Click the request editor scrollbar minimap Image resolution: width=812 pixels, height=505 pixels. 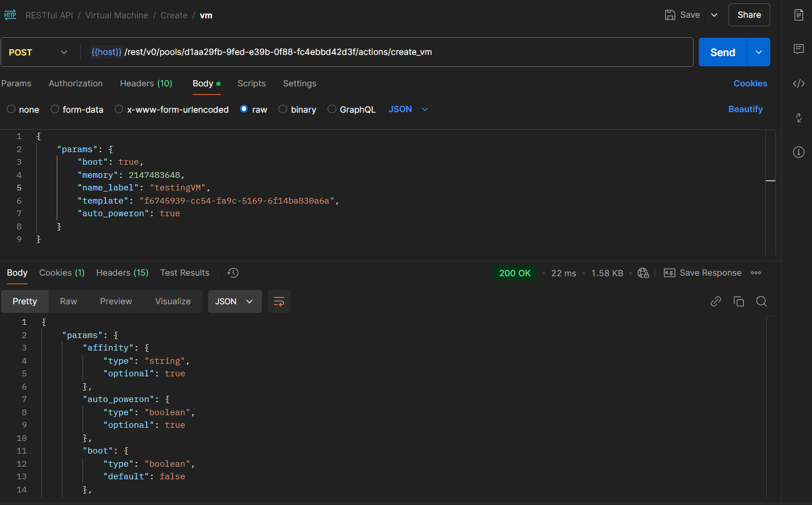(770, 192)
